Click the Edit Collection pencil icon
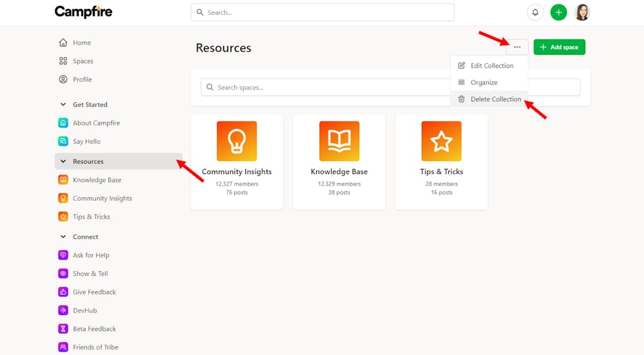Image resolution: width=644 pixels, height=355 pixels. coord(461,65)
